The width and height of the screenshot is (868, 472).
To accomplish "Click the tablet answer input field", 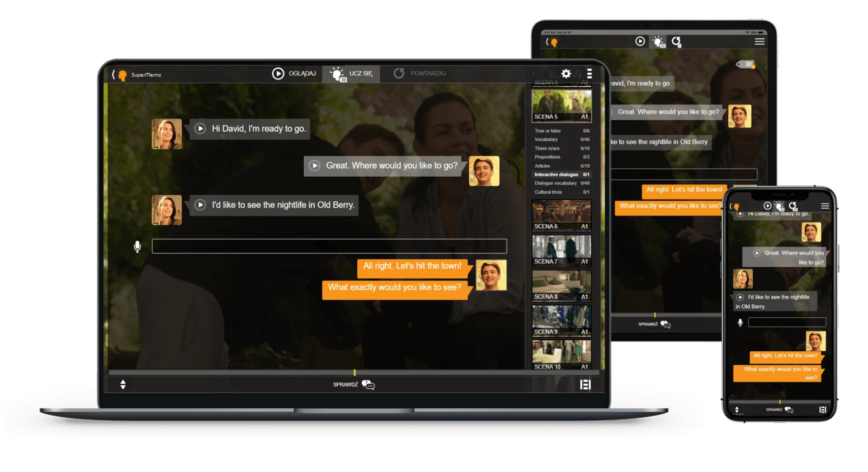I will point(684,174).
